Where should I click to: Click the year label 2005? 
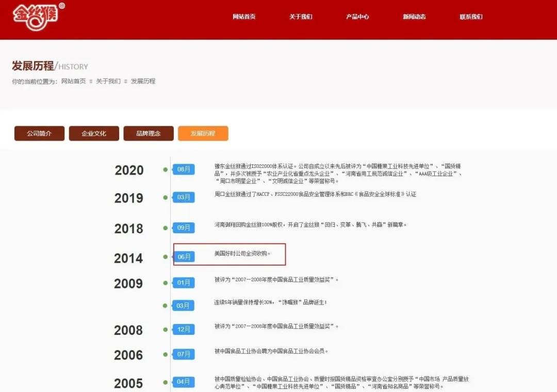click(128, 383)
